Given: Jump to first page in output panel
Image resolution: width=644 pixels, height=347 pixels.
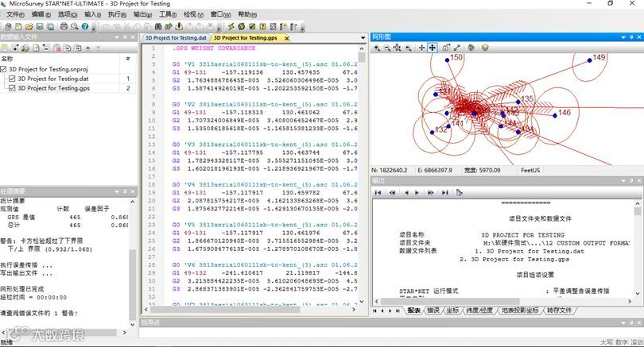Looking at the screenshot, I should (378, 192).
